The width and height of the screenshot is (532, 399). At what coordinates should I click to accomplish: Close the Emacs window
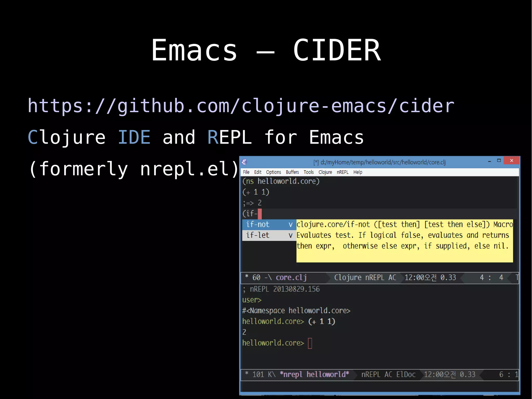click(x=511, y=161)
